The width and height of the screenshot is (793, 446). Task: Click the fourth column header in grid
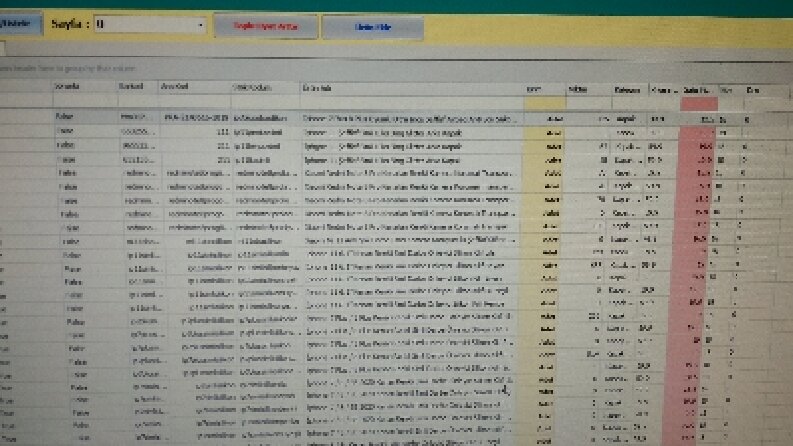coord(266,87)
